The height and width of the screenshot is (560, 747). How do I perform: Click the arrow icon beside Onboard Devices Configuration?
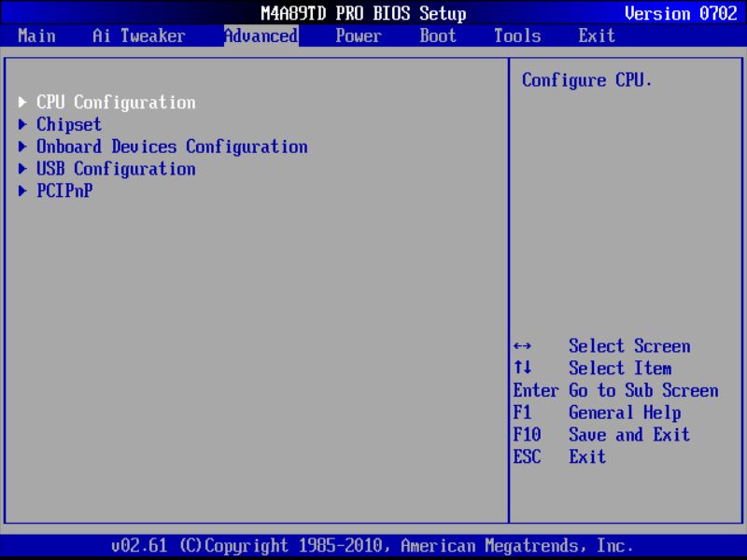(22, 147)
